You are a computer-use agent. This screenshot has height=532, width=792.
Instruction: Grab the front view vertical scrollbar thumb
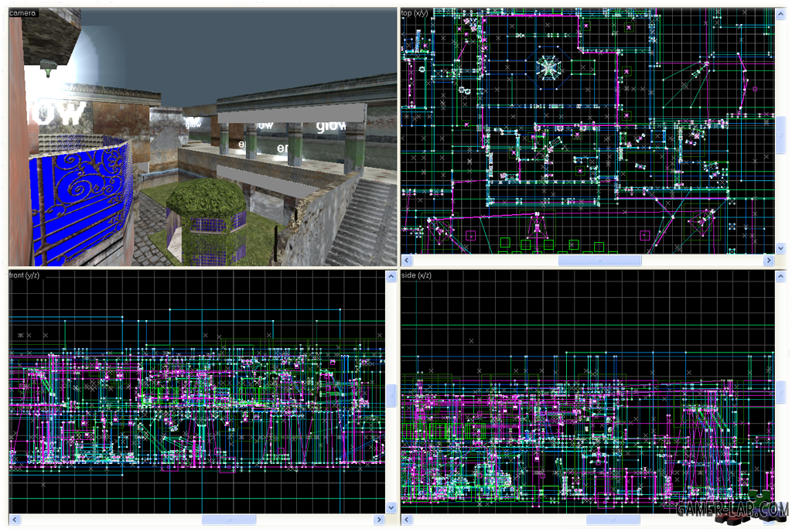click(x=391, y=395)
